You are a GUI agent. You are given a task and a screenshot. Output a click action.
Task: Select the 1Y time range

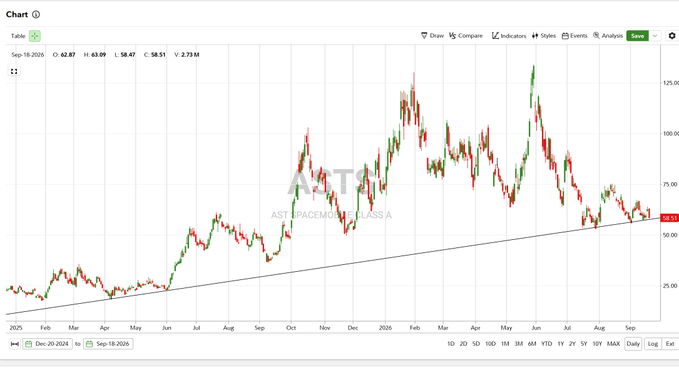click(x=560, y=344)
